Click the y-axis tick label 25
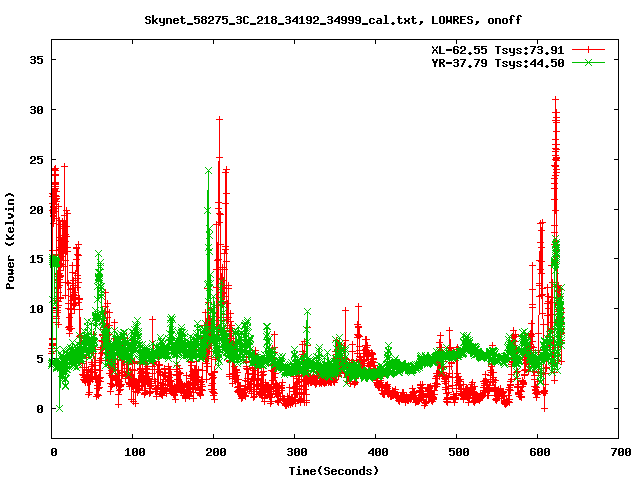 (x=36, y=160)
